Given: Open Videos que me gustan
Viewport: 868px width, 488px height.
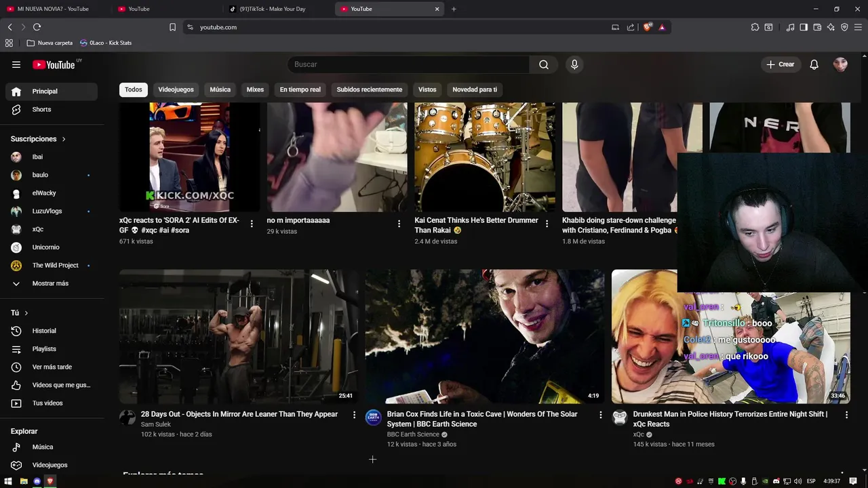Looking at the screenshot, I should pos(52,385).
